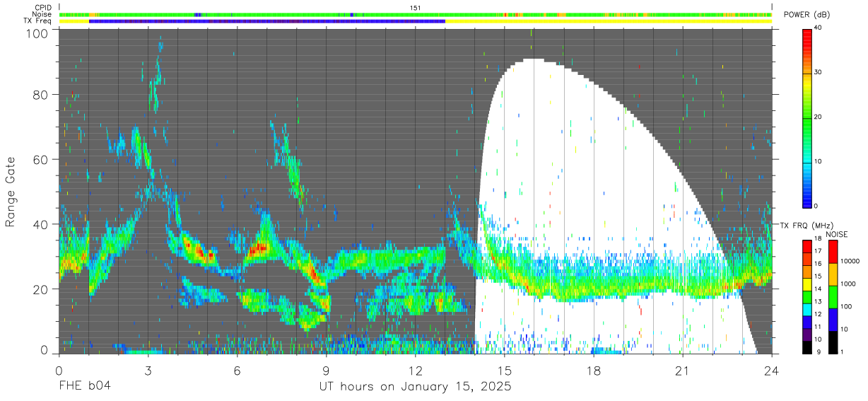The width and height of the screenshot is (868, 401).
Task: Click the power colorbar gradient strip
Action: (x=808, y=117)
